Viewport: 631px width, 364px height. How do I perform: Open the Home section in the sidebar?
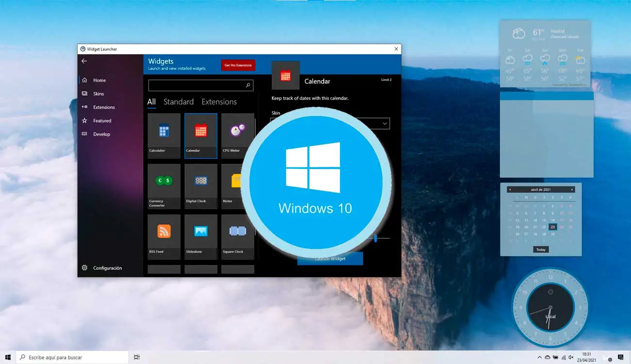click(x=110, y=80)
